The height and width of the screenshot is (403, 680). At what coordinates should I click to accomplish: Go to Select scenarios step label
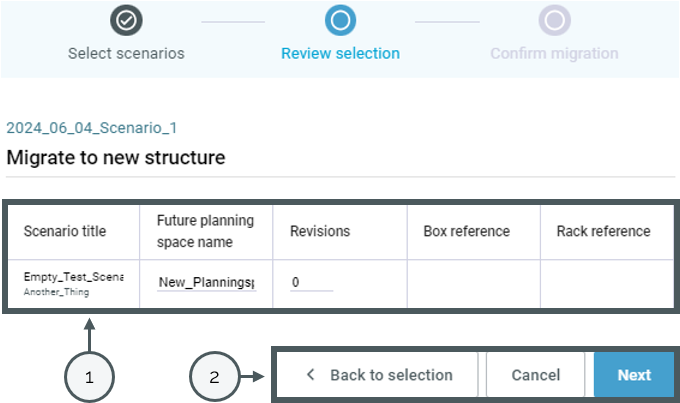[126, 53]
